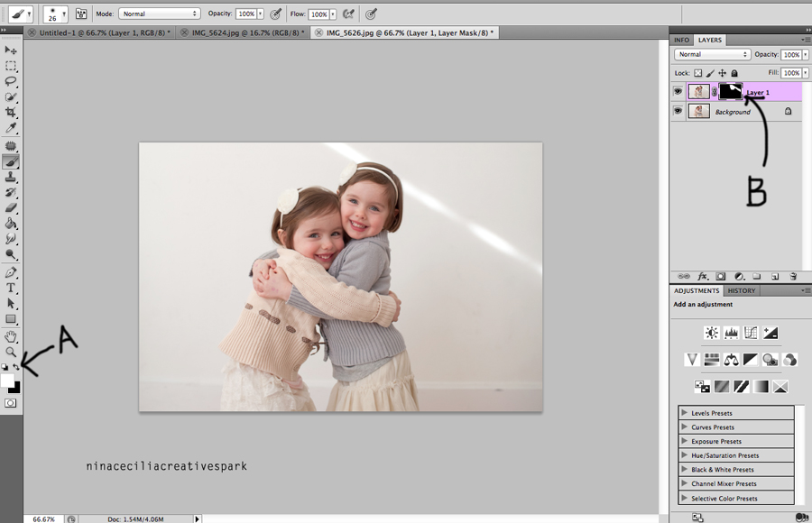Delete layer using the trash icon
This screenshot has width=812, height=523.
(x=792, y=276)
